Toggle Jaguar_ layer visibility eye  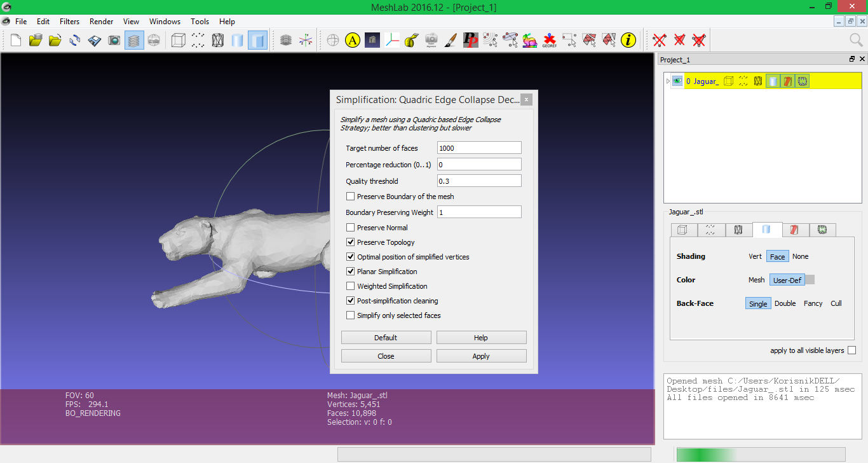pos(677,81)
